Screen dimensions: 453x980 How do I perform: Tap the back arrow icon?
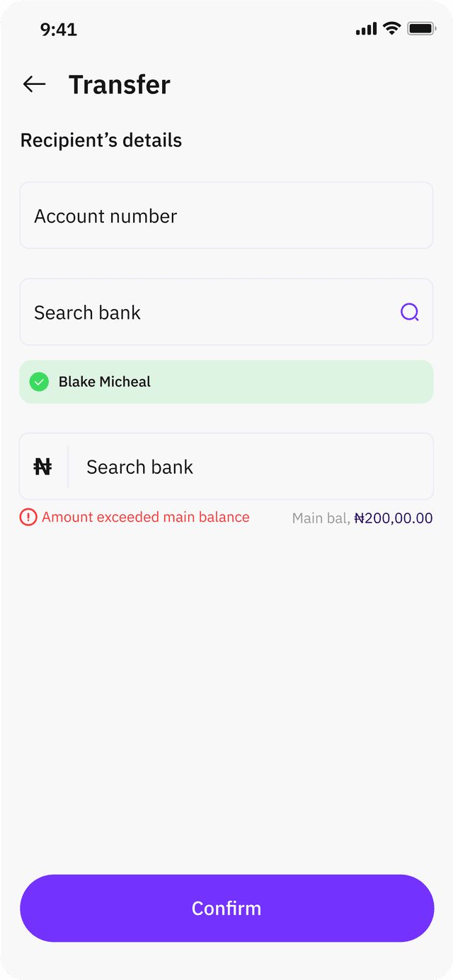(34, 84)
